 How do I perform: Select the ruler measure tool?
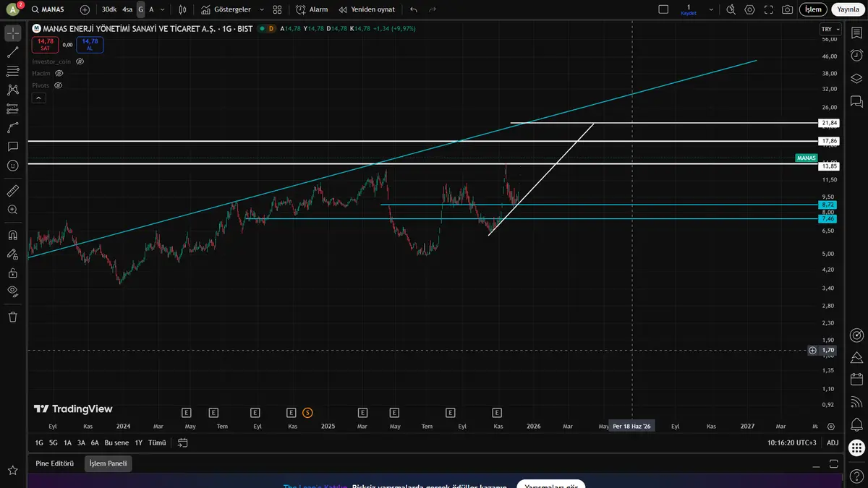point(12,191)
